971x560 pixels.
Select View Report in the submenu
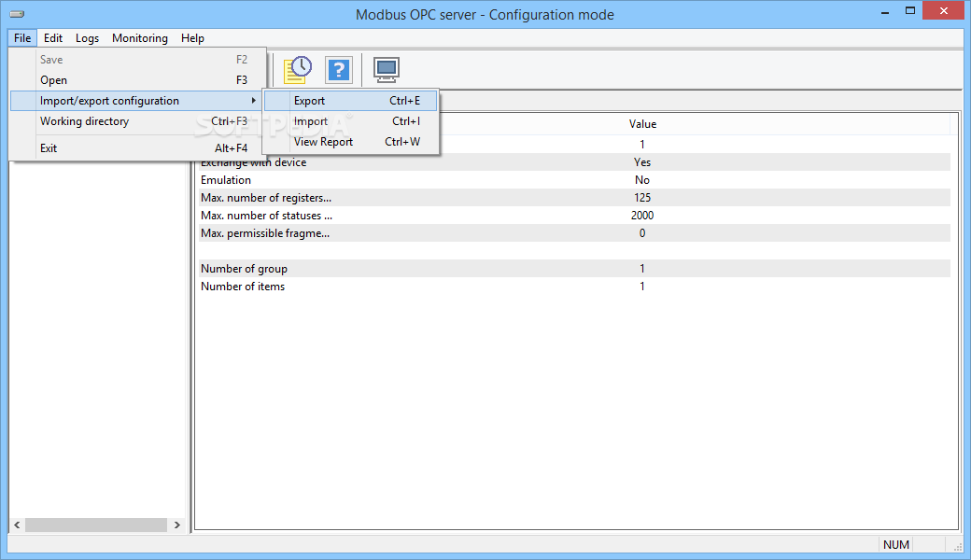pos(350,142)
